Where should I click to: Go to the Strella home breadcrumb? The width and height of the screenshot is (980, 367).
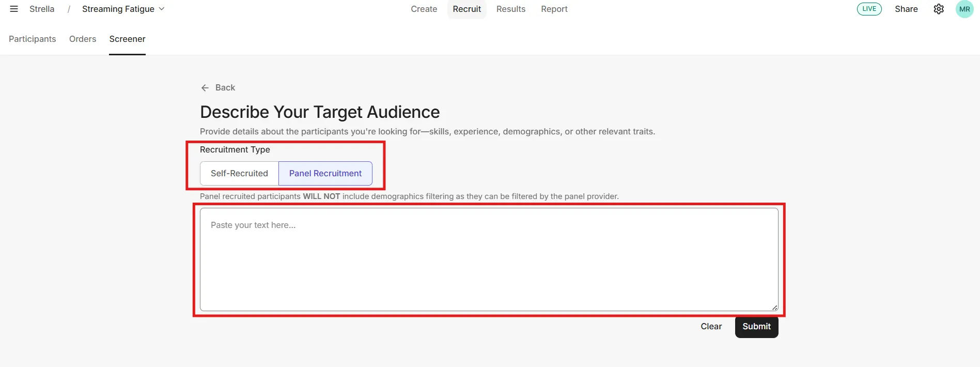(x=42, y=9)
